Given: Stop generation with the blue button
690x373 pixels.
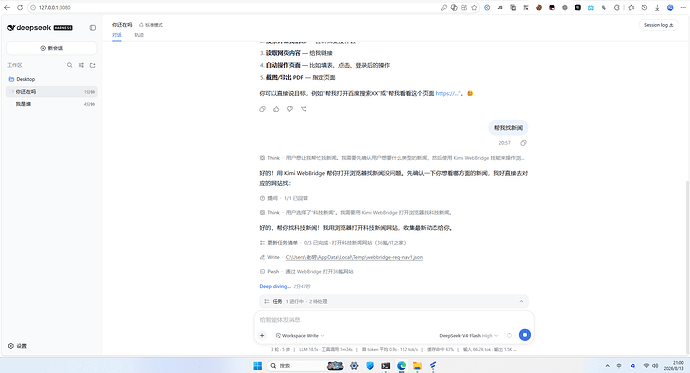Looking at the screenshot, I should click(x=525, y=335).
